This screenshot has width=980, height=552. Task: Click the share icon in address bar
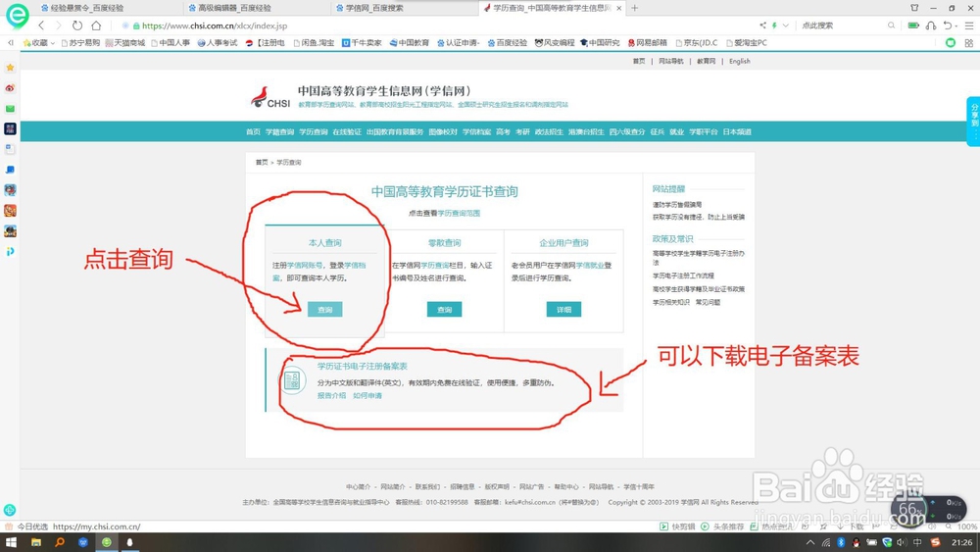coord(762,25)
